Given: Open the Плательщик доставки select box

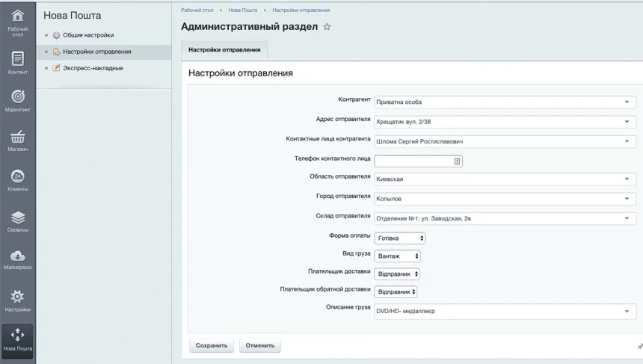Looking at the screenshot, I should (397, 274).
